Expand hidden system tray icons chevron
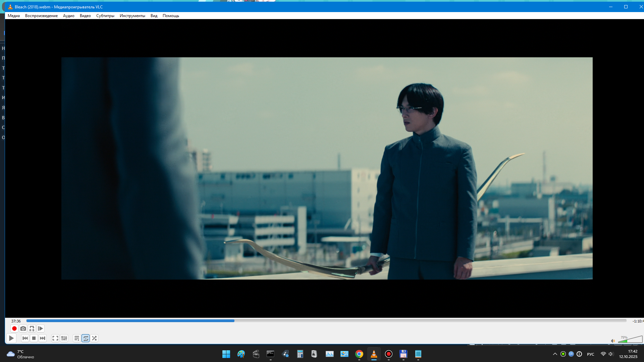This screenshot has width=644, height=362. click(x=555, y=354)
